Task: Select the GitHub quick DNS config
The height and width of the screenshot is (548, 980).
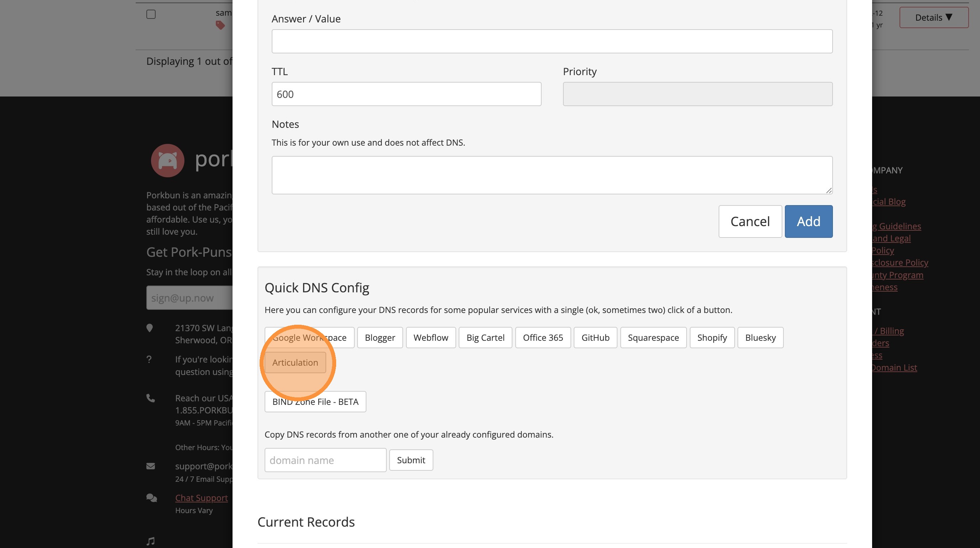Action: click(x=595, y=338)
